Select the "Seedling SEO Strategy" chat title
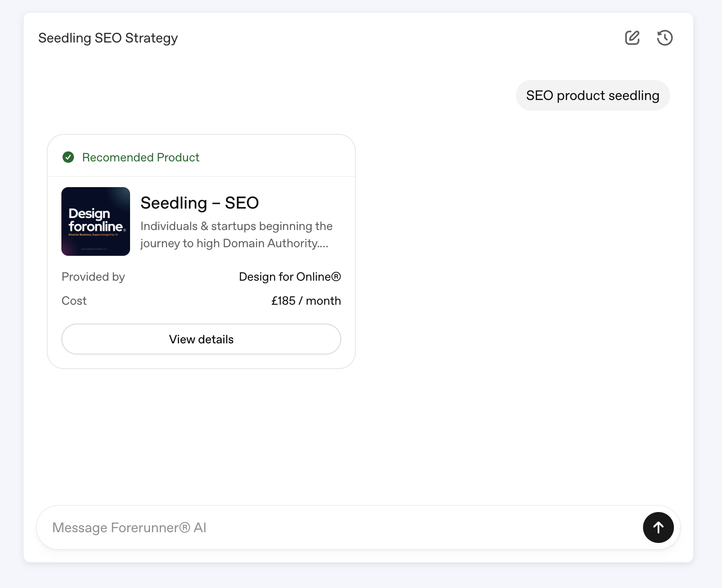The width and height of the screenshot is (722, 588). click(108, 38)
